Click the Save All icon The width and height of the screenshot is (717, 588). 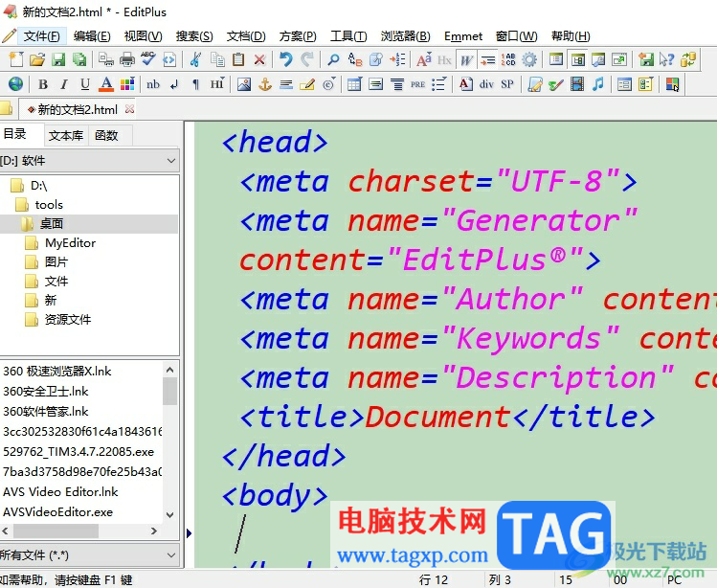(79, 59)
